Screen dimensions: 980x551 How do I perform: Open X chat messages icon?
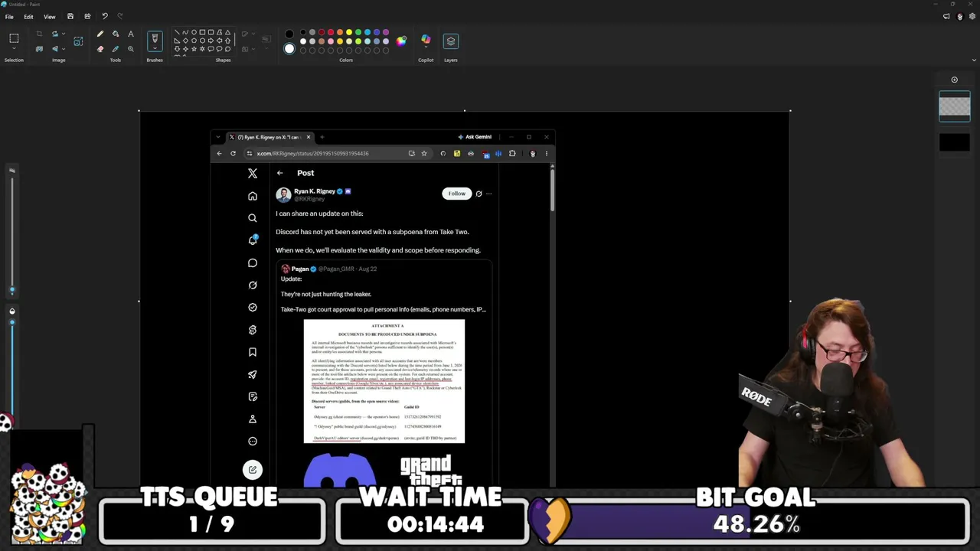click(x=253, y=262)
